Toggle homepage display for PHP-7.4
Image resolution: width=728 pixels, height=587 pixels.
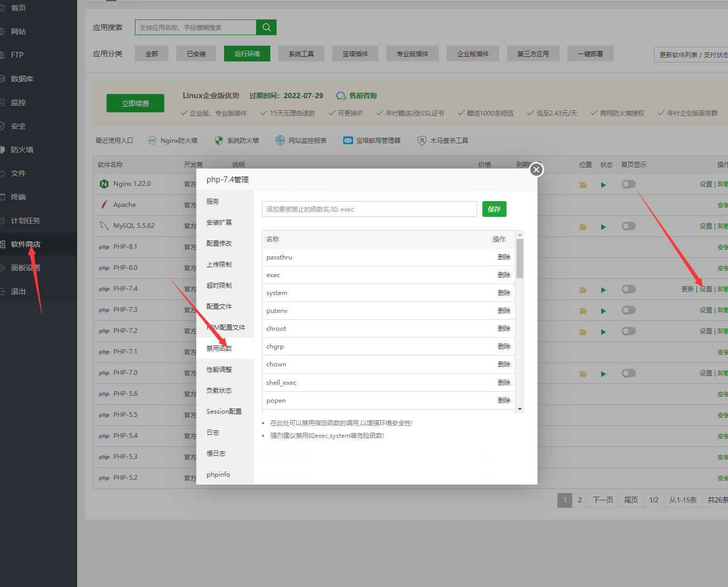click(628, 289)
